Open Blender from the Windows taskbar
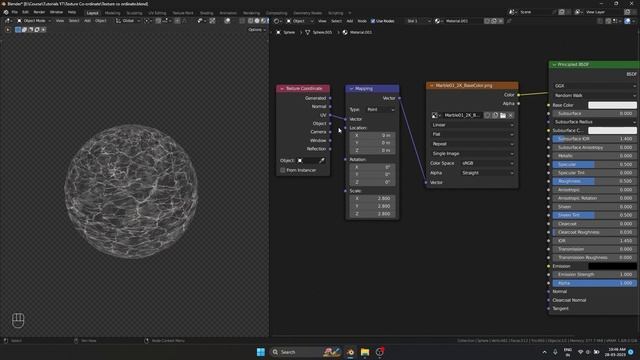640x360 pixels. coord(350,352)
